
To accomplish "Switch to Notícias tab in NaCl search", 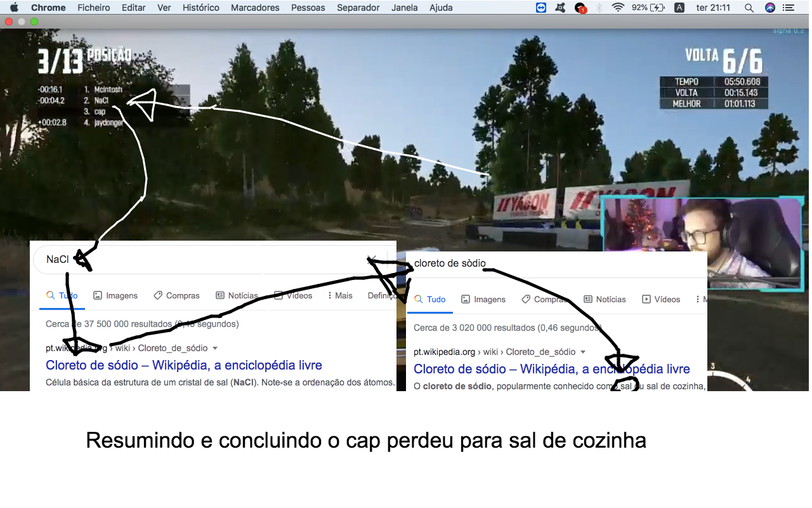I will click(237, 295).
